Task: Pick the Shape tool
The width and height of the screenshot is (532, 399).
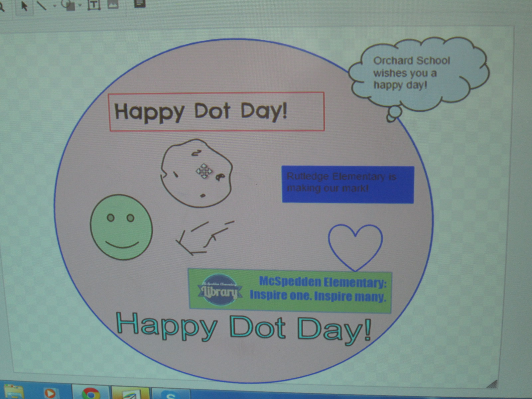Action: click(68, 5)
